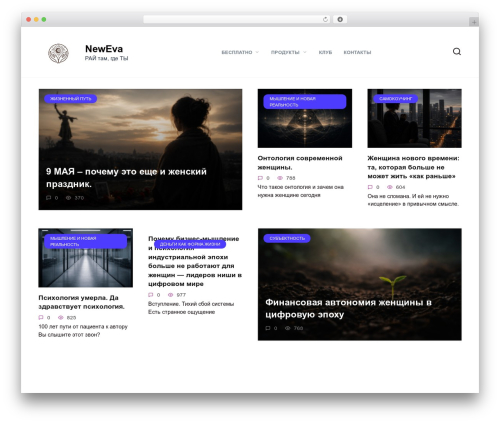500x423 pixels.
Task: Open article Онтология современной женщины
Action: (x=300, y=163)
